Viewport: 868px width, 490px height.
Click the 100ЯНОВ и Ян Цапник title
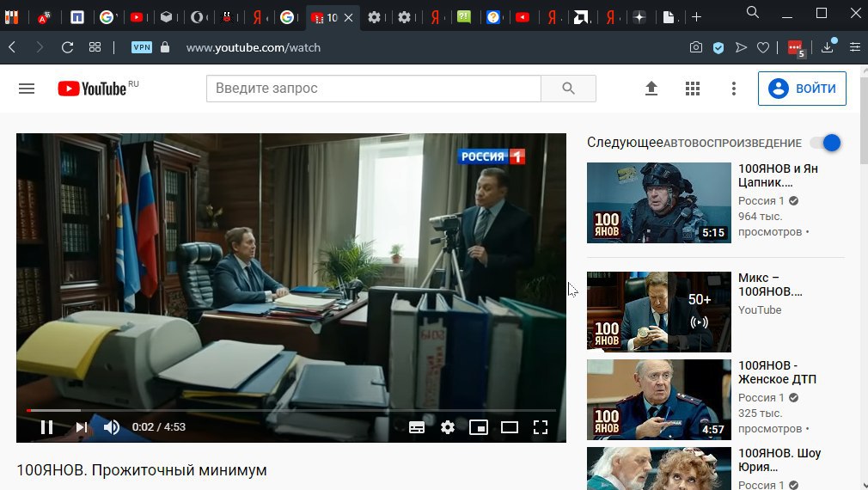pyautogui.click(x=778, y=175)
